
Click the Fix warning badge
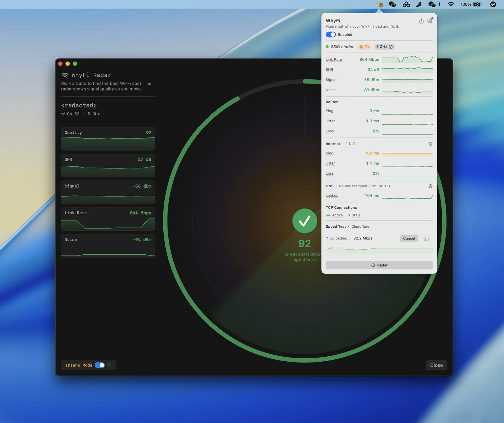[365, 47]
